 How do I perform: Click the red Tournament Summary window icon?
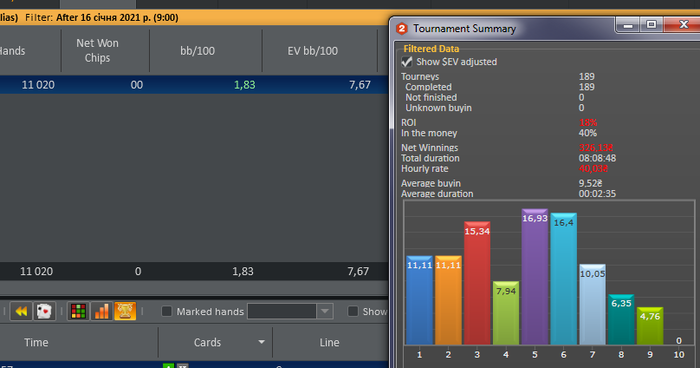click(x=402, y=29)
